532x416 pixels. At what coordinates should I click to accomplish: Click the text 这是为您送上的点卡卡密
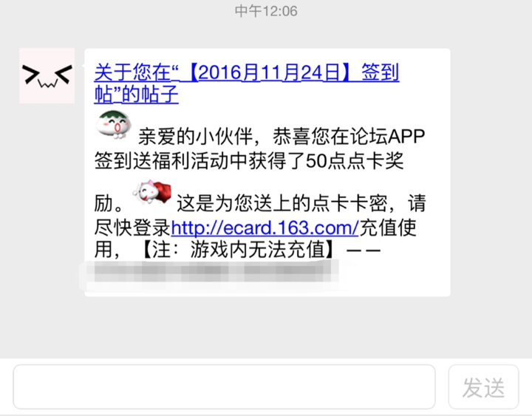[x=282, y=203]
